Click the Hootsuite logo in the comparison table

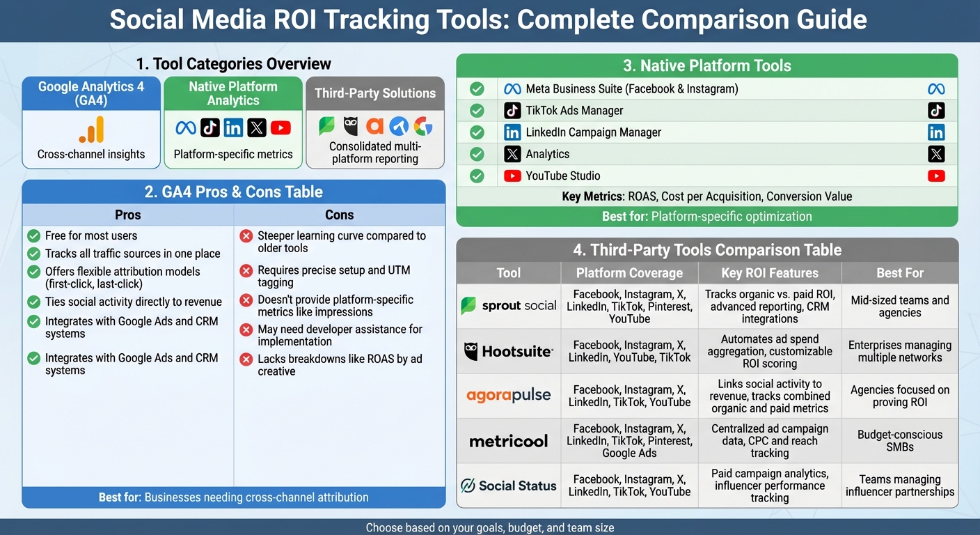click(509, 351)
